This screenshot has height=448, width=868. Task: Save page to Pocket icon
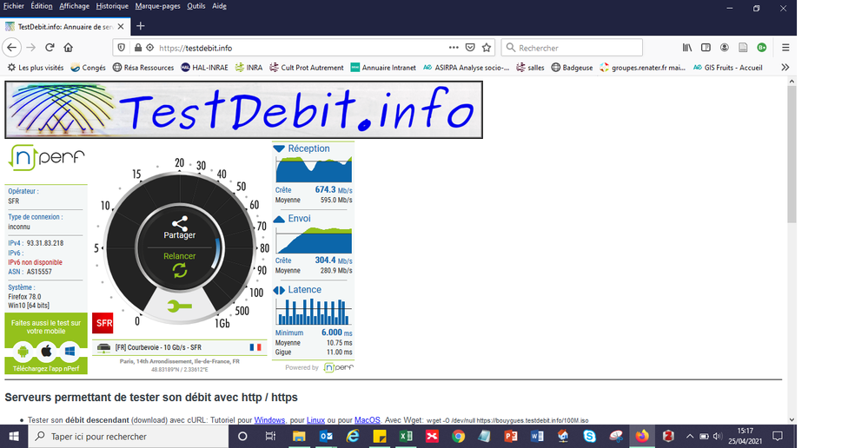point(470,48)
